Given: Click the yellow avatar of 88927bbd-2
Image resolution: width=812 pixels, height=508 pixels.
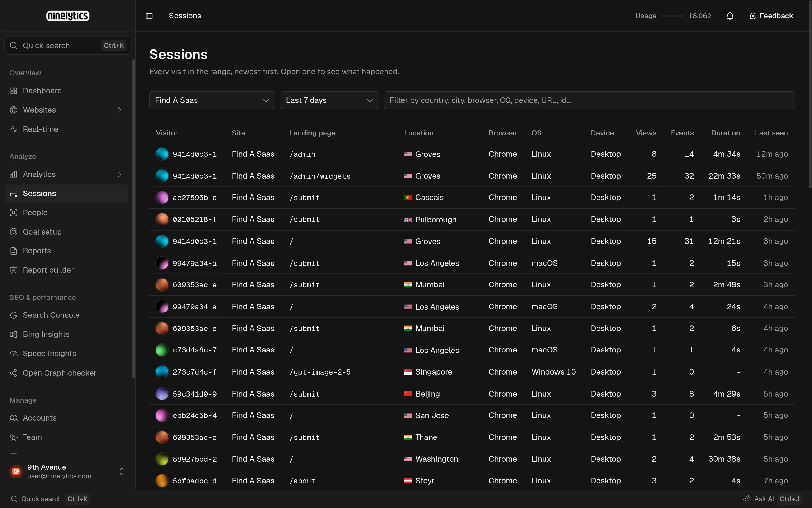Looking at the screenshot, I should tap(162, 459).
